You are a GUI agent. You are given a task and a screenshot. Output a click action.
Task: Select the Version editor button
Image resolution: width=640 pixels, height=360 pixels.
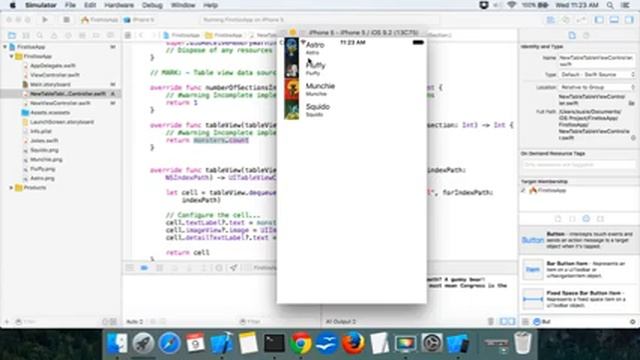click(x=581, y=20)
